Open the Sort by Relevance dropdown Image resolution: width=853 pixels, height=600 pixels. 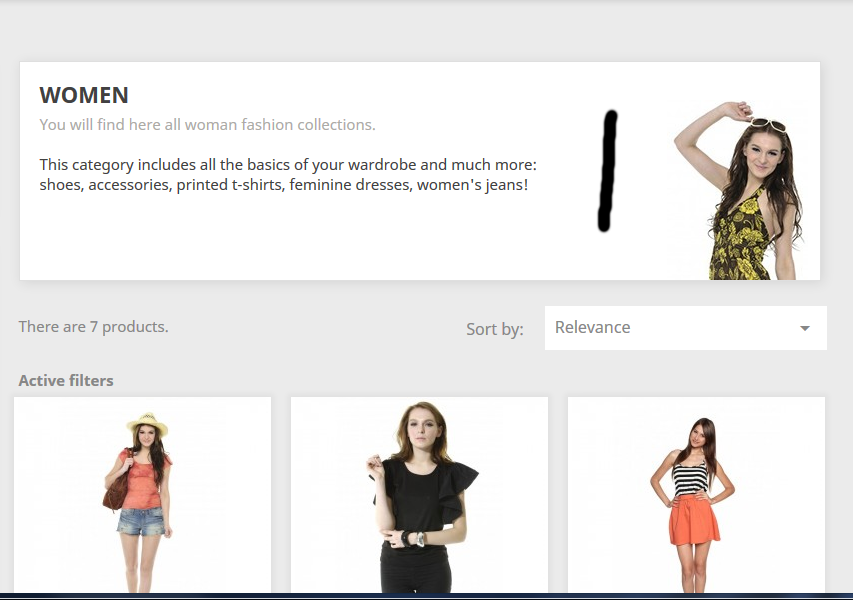coord(685,327)
